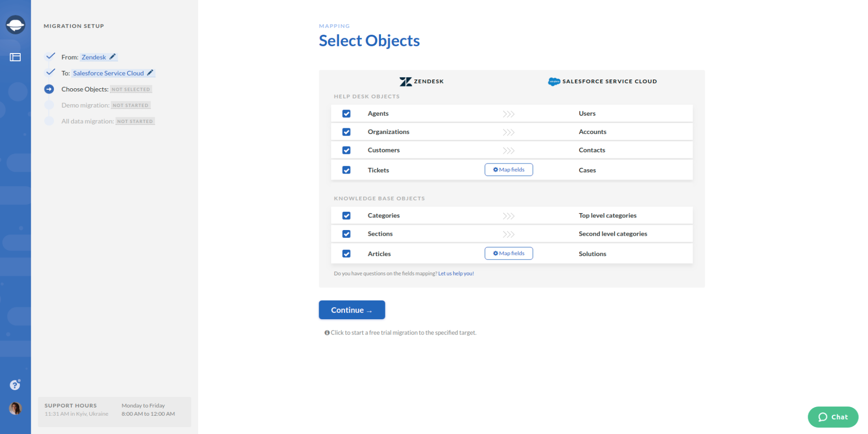This screenshot has height=434, width=868.
Task: Click the chevrons between Organizations and Accounts
Action: tap(509, 131)
